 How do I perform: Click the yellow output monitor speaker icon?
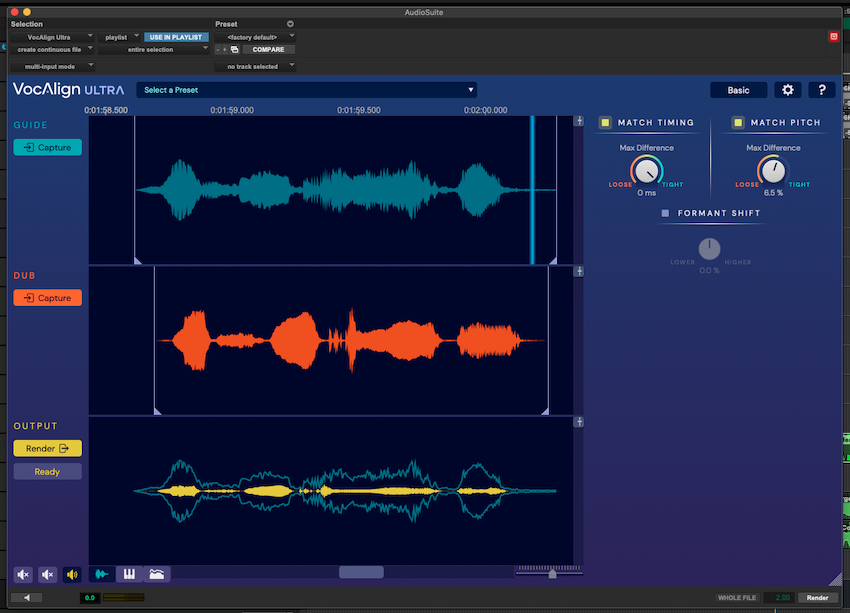[70, 574]
